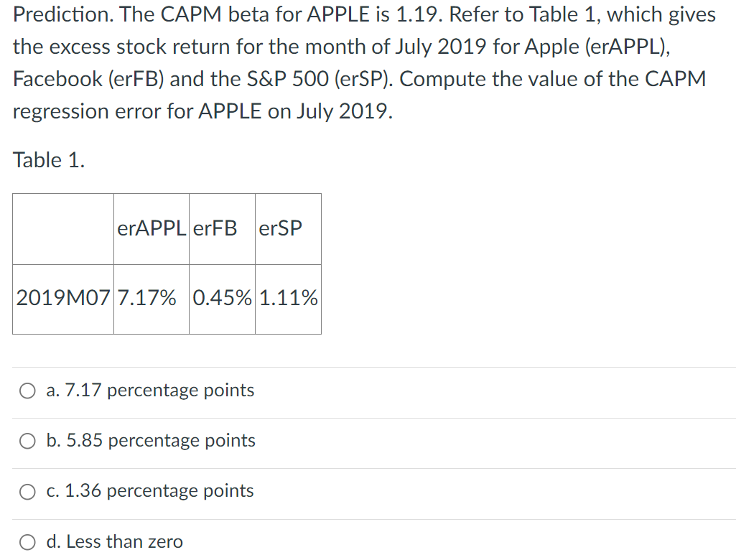Click the radio circle beside option a

point(27,391)
